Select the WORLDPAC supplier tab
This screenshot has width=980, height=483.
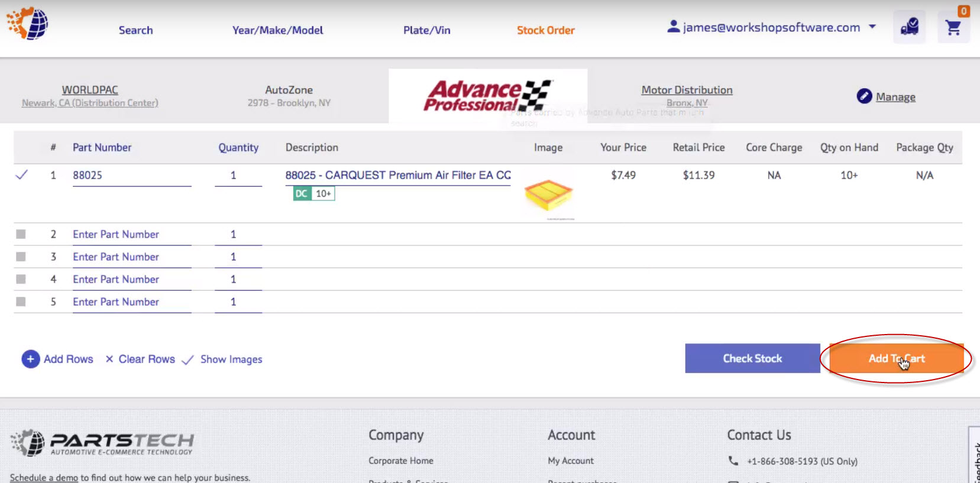(x=90, y=96)
